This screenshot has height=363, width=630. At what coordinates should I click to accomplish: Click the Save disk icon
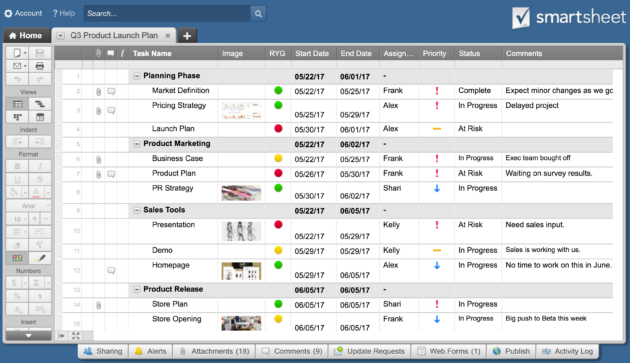(x=40, y=53)
